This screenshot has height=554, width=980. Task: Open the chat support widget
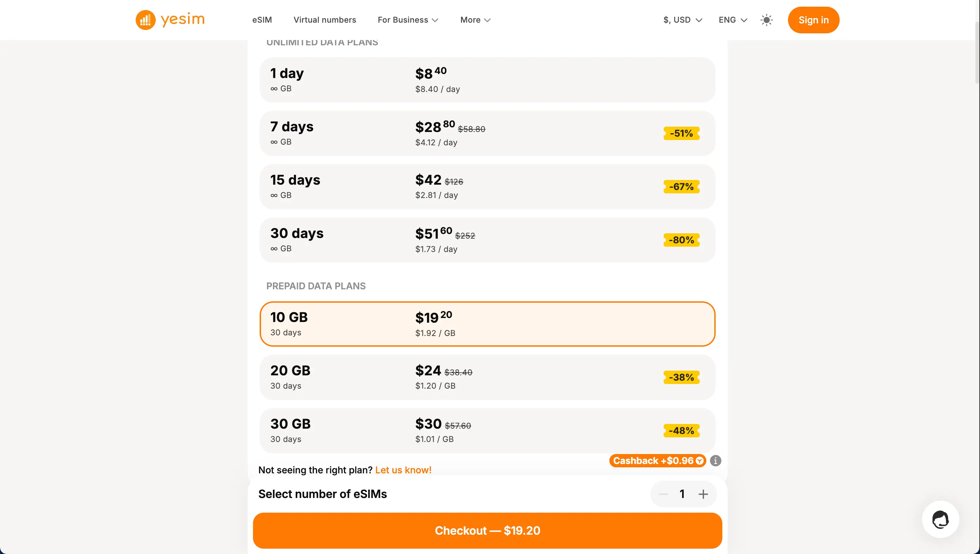[x=940, y=520]
